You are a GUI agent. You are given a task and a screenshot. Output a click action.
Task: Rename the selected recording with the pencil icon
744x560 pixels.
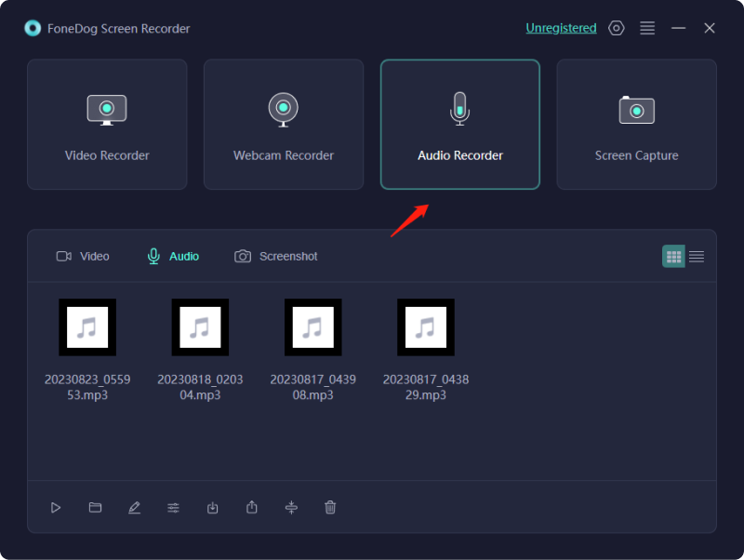coord(134,508)
